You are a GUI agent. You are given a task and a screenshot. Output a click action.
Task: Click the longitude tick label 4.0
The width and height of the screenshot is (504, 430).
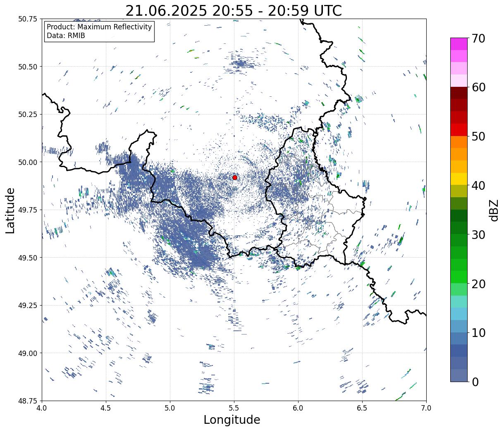pos(42,408)
